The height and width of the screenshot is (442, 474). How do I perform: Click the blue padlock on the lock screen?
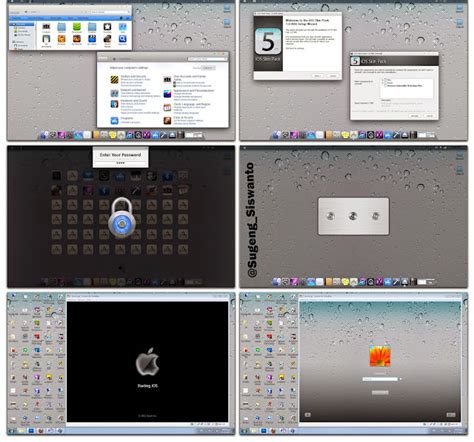pos(122,217)
